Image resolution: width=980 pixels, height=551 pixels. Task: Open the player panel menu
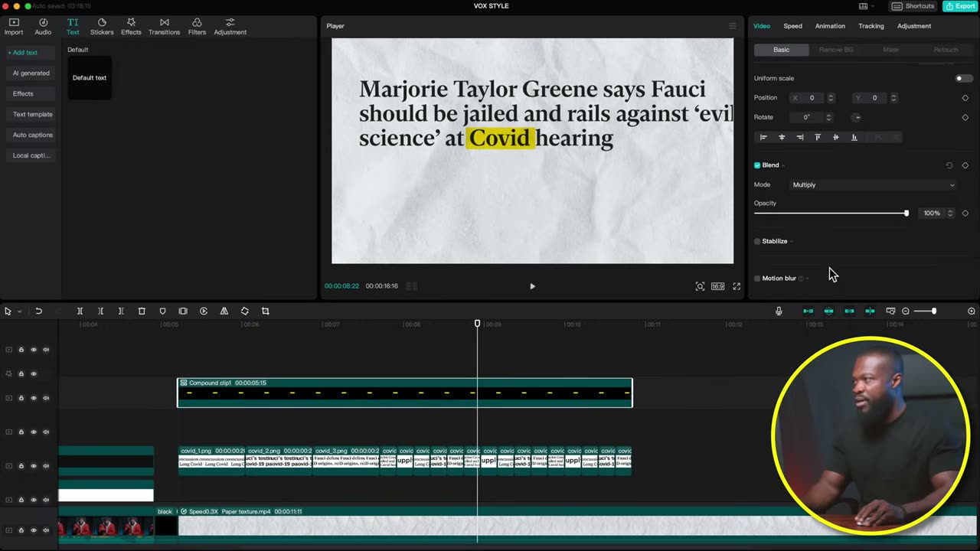tap(732, 26)
